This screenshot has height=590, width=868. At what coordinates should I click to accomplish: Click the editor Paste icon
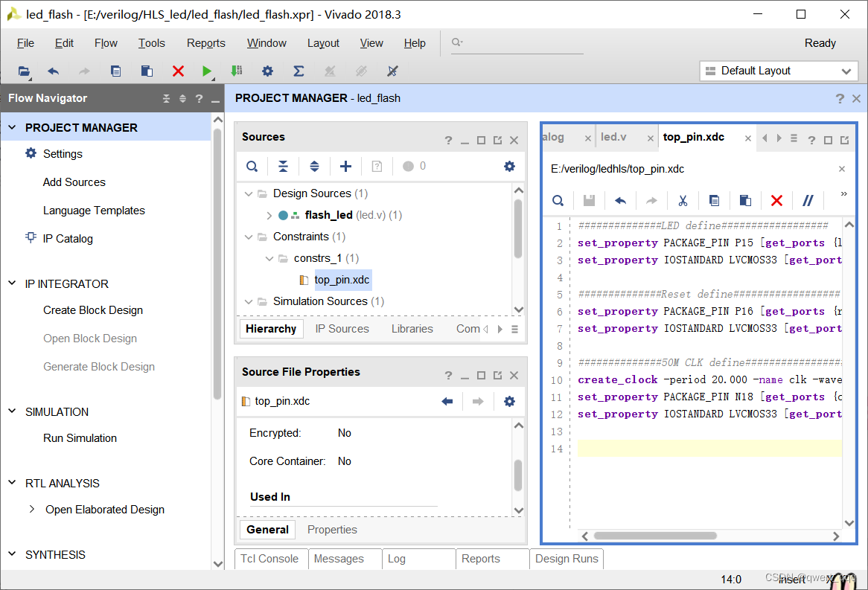click(745, 200)
